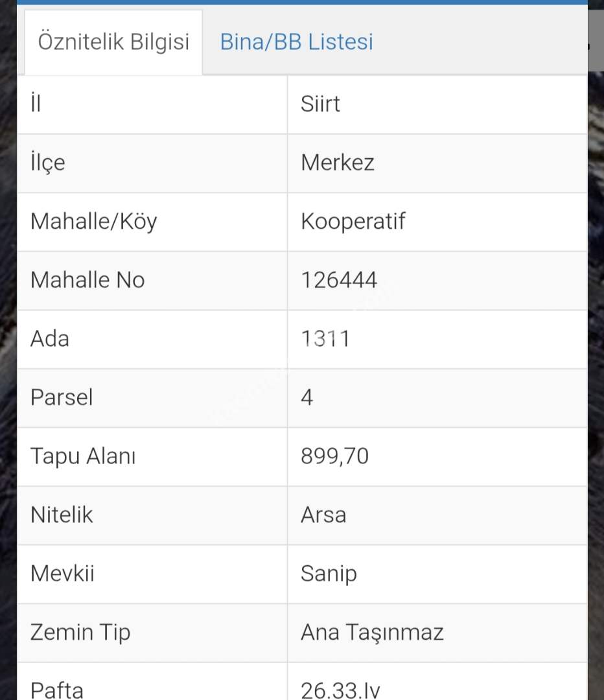Click the Ada value 1311
604x700 pixels.
click(x=325, y=338)
